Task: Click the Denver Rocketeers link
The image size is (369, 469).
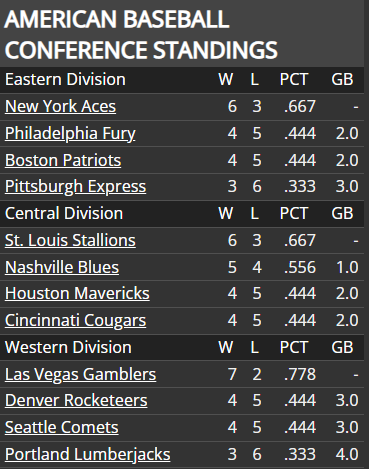Action: (x=76, y=401)
